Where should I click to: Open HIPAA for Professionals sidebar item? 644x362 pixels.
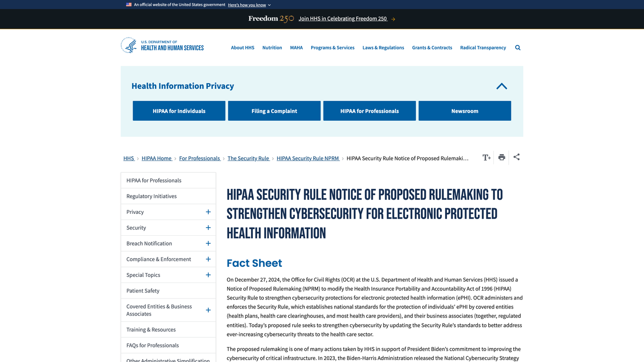point(169,180)
